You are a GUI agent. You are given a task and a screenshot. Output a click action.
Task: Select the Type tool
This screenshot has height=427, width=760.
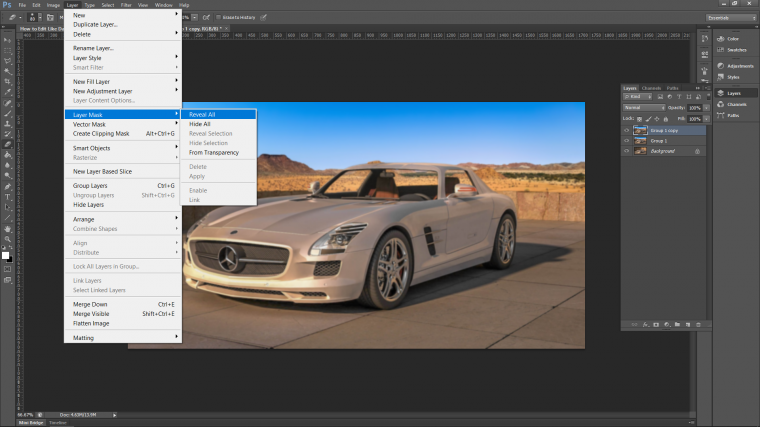coord(7,197)
